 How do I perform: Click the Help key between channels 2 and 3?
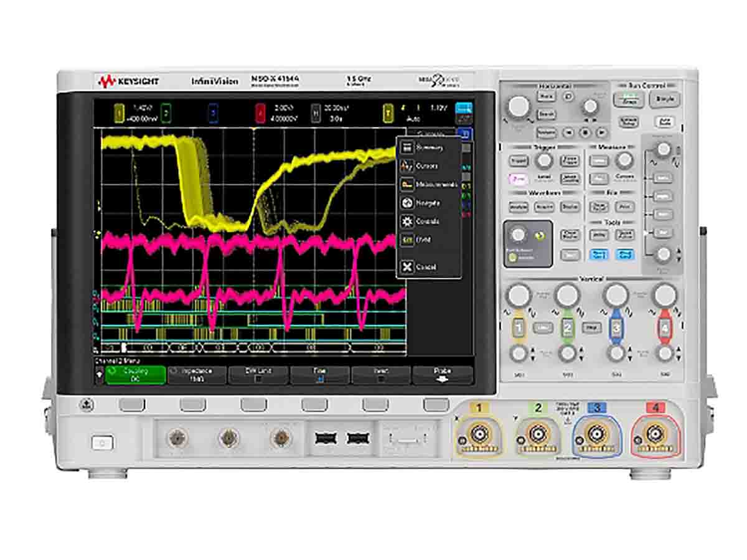click(x=591, y=327)
